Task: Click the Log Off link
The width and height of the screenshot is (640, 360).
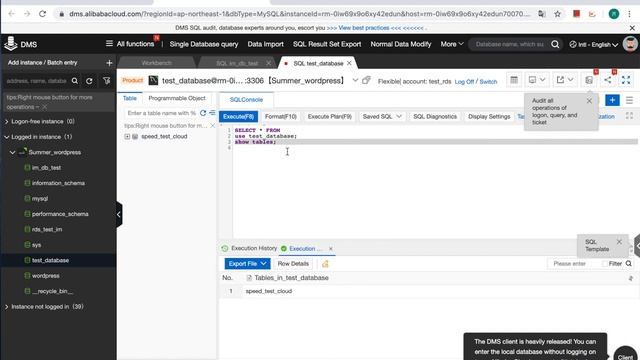Action: coord(464,82)
